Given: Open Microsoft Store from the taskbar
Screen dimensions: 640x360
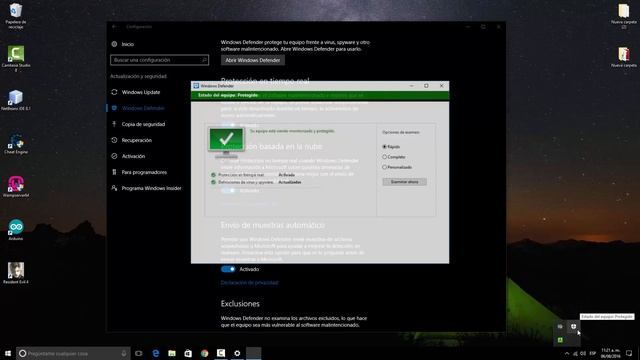Looking at the screenshot, I should coord(188,353).
